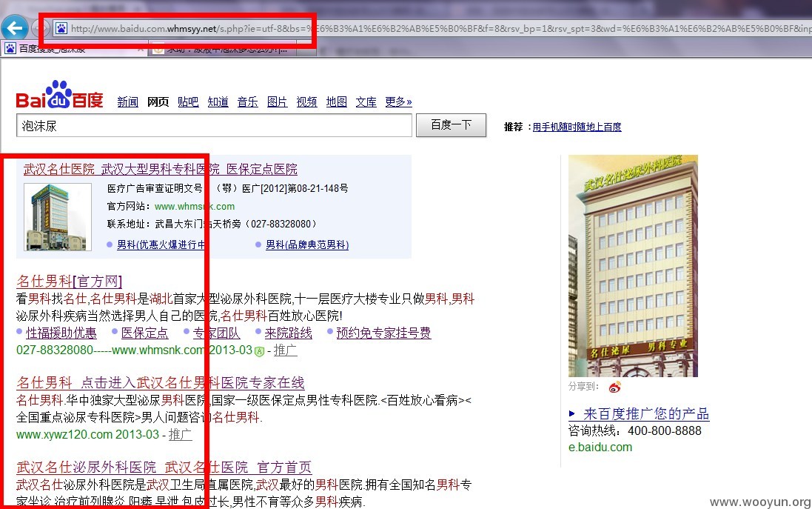Click the Weibo share icon
Image resolution: width=812 pixels, height=509 pixels.
click(x=614, y=387)
